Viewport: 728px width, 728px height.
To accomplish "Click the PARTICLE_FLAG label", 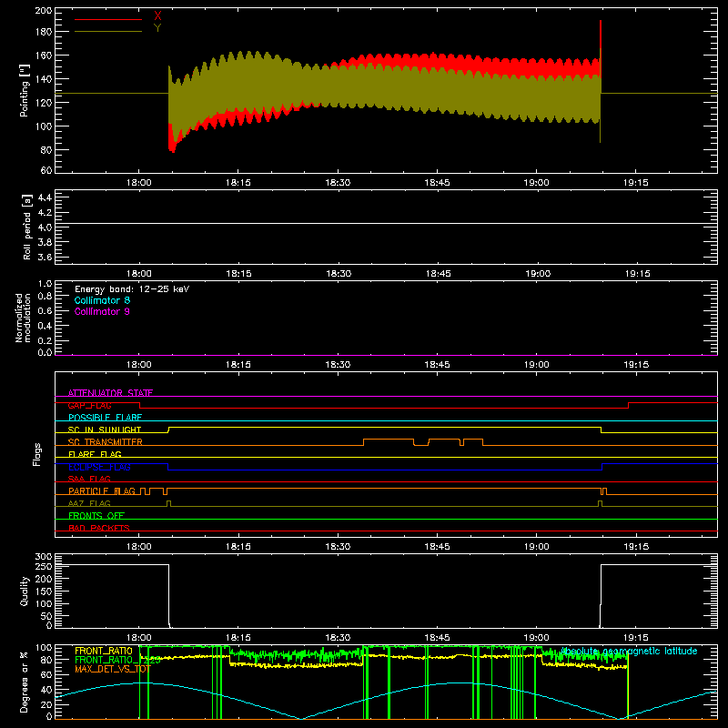I will (x=102, y=490).
